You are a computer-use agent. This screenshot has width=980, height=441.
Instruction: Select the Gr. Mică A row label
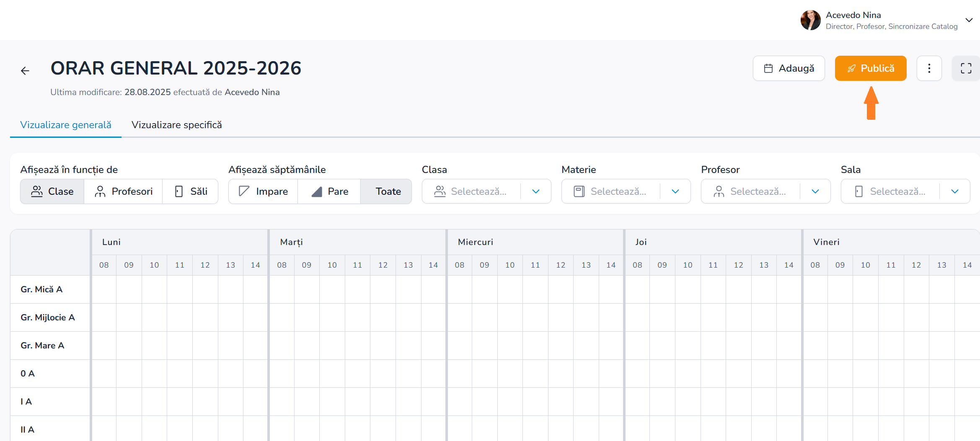[x=41, y=289]
